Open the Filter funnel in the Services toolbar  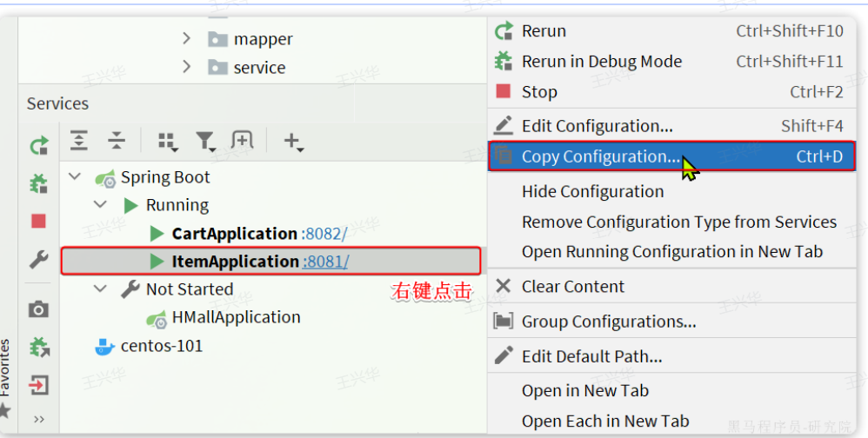coord(205,141)
